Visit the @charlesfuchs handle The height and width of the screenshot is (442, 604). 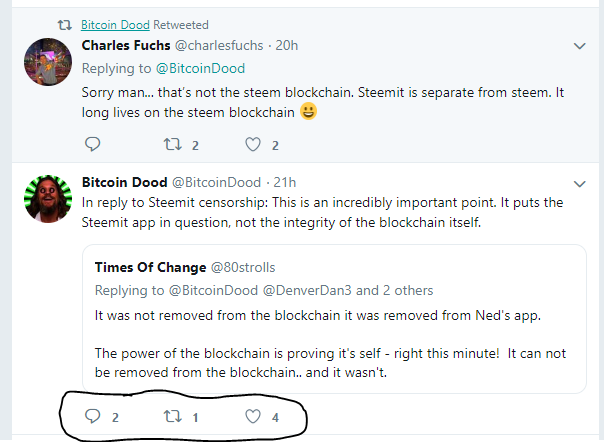click(219, 45)
